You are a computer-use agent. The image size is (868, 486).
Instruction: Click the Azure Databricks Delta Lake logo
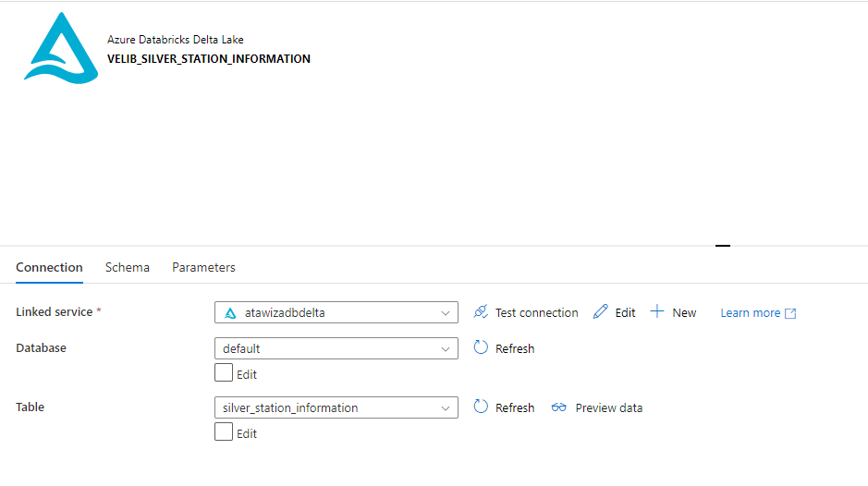click(61, 48)
